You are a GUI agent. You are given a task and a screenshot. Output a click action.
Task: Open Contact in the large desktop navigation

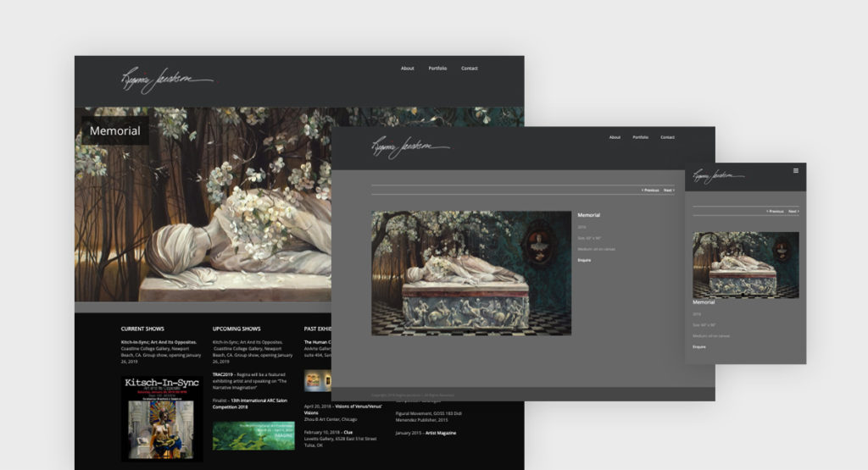click(x=469, y=69)
